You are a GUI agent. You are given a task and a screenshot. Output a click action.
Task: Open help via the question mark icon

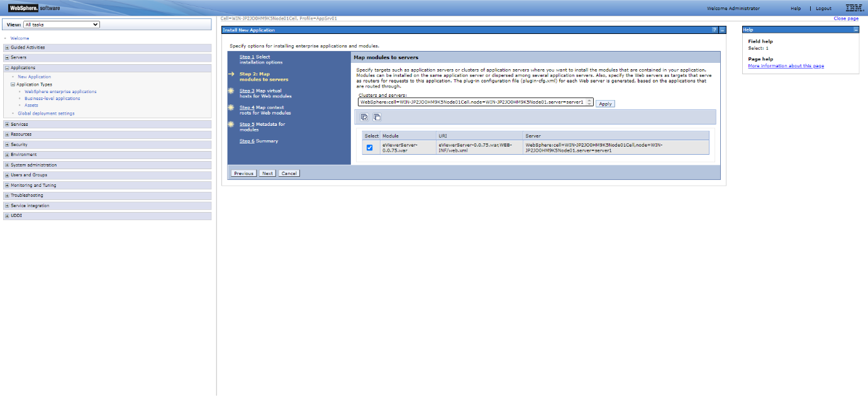click(x=715, y=30)
